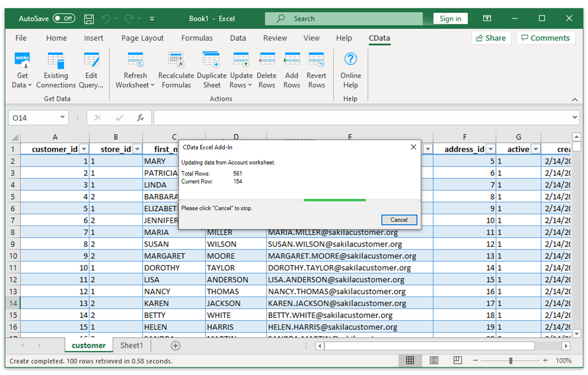Screen dimensions: 588x375
Task: Click the Sign in button
Action: tap(450, 18)
